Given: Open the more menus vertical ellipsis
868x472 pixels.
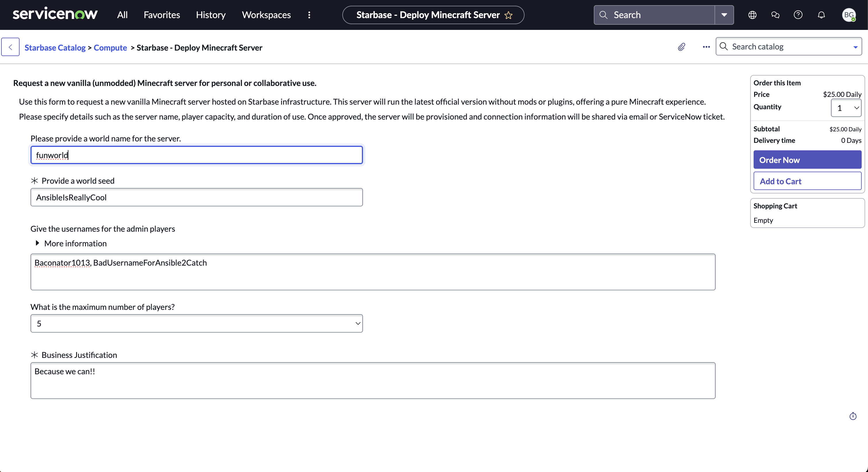Looking at the screenshot, I should [309, 15].
